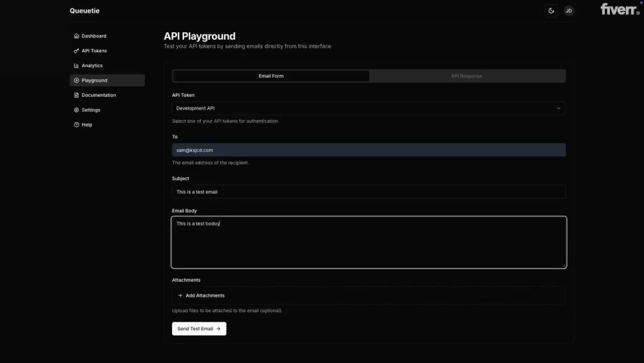Click the Documentation file icon
This screenshot has width=644, height=363.
click(x=77, y=95)
